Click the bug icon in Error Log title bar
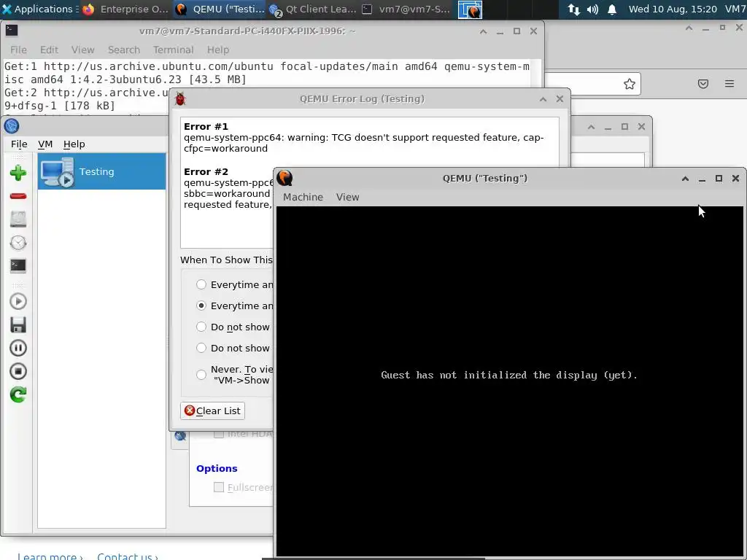The width and height of the screenshot is (747, 560). pos(180,99)
